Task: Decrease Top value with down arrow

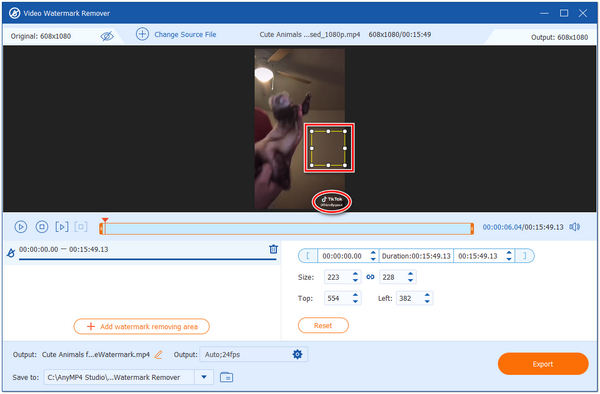Action: 355,301
